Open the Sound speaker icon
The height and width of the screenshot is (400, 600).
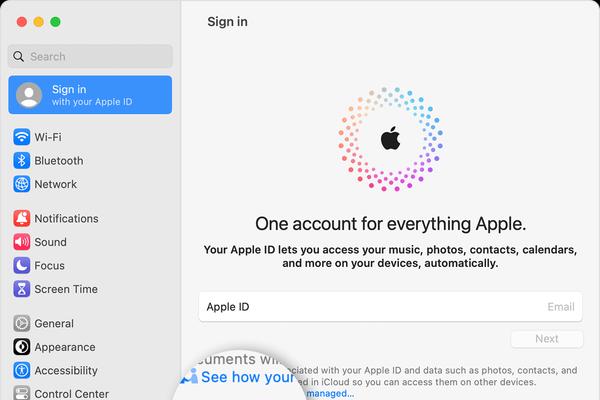21,242
